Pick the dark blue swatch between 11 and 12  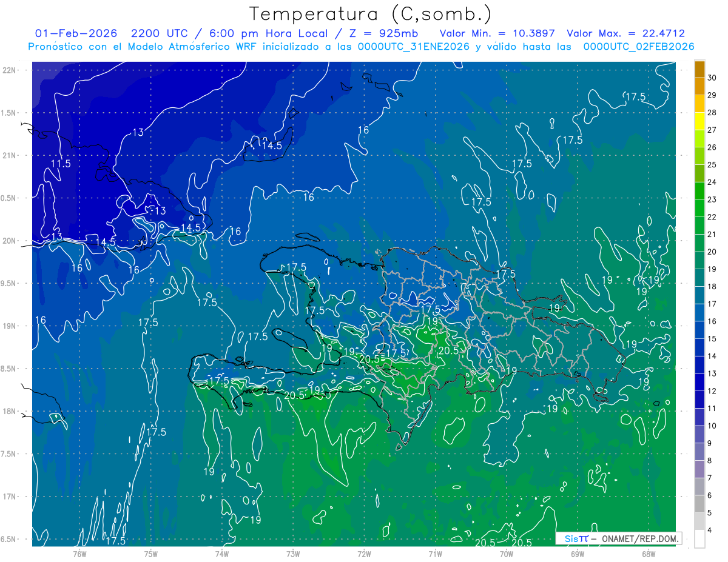699,400
